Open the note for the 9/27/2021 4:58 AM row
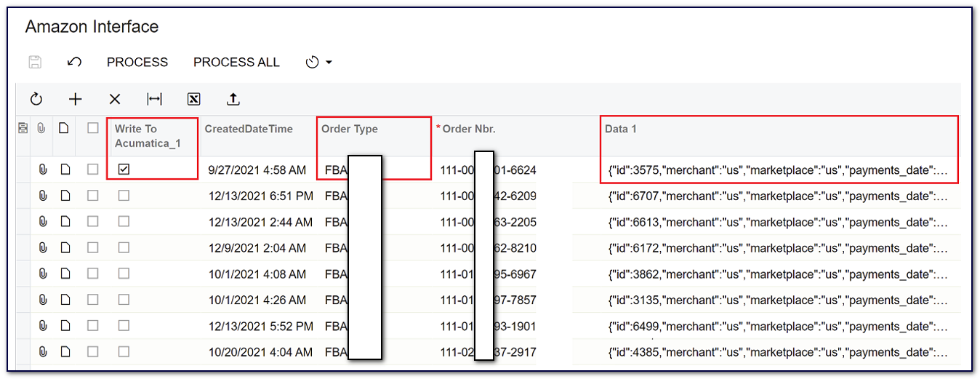The height and width of the screenshot is (379, 980). (x=65, y=169)
